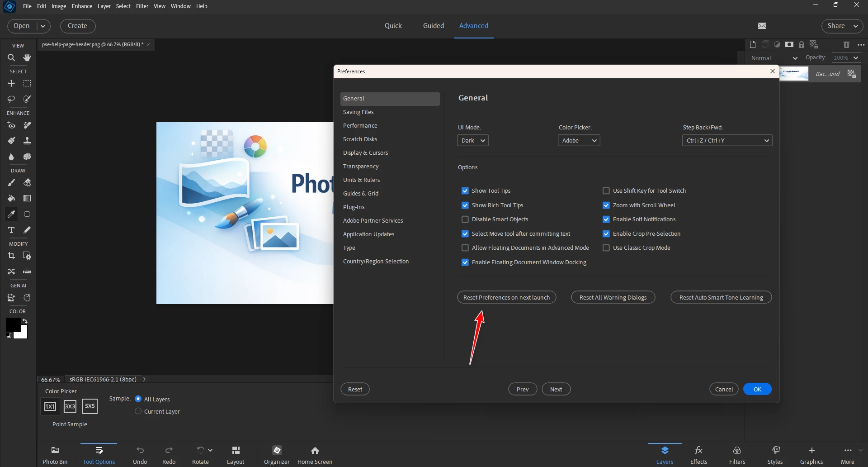Select the Zoom tool in View section
Image resolution: width=868 pixels, height=467 pixels.
[x=11, y=57]
